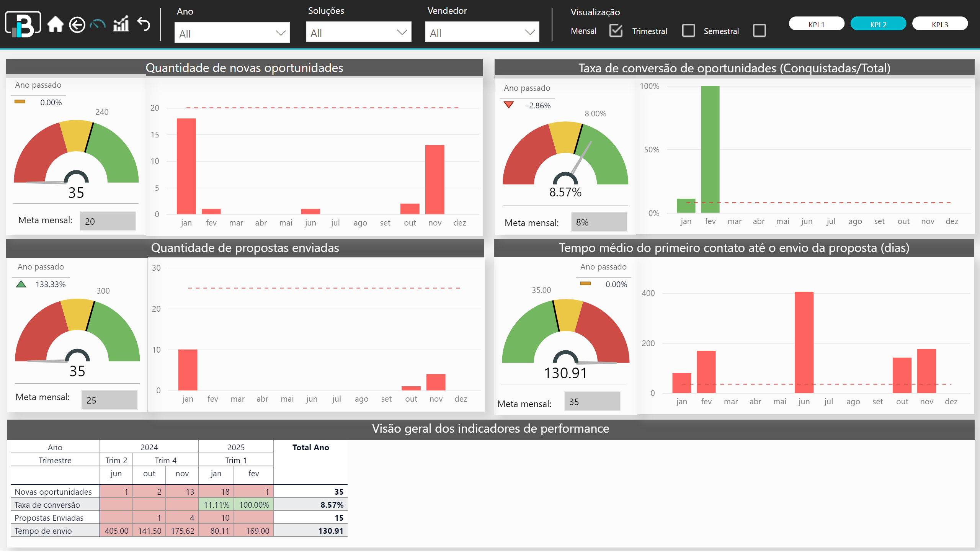This screenshot has width=980, height=559.
Task: Switch to the KPI 1 tab
Action: pos(816,24)
